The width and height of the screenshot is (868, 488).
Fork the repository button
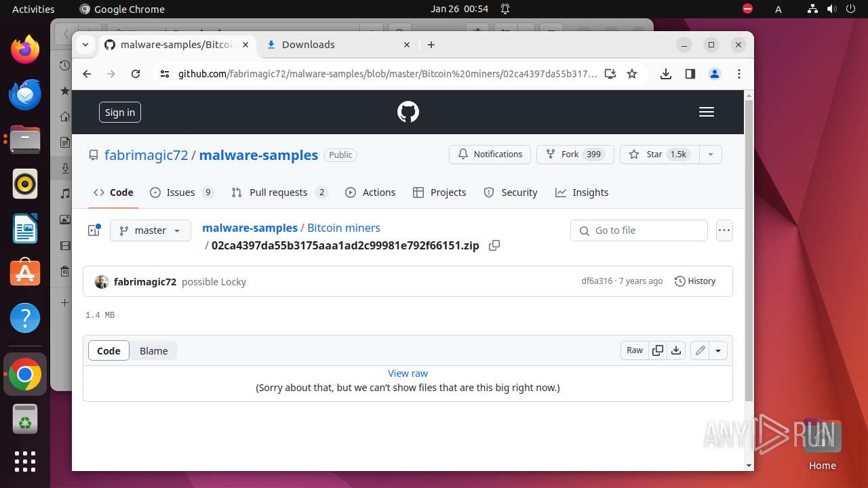point(575,155)
